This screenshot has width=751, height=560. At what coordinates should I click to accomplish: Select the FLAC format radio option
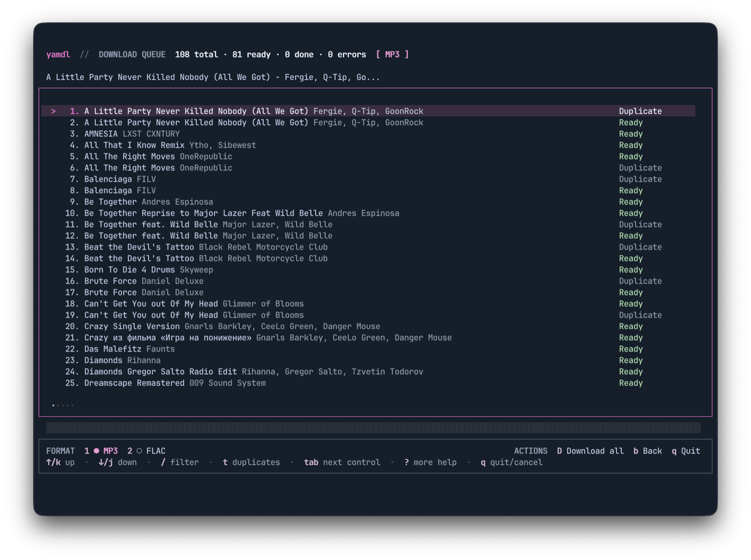pyautogui.click(x=146, y=451)
